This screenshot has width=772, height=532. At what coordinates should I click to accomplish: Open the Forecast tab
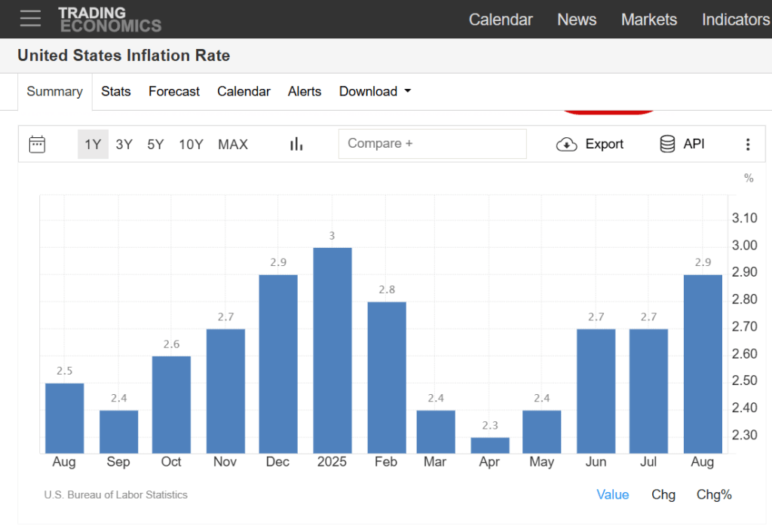[x=174, y=91]
